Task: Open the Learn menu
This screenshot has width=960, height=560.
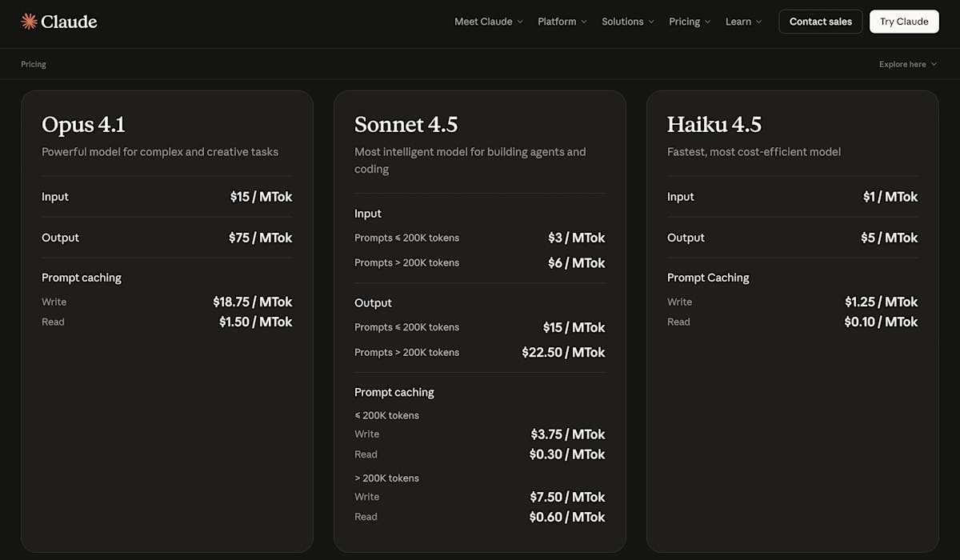Action: click(744, 22)
